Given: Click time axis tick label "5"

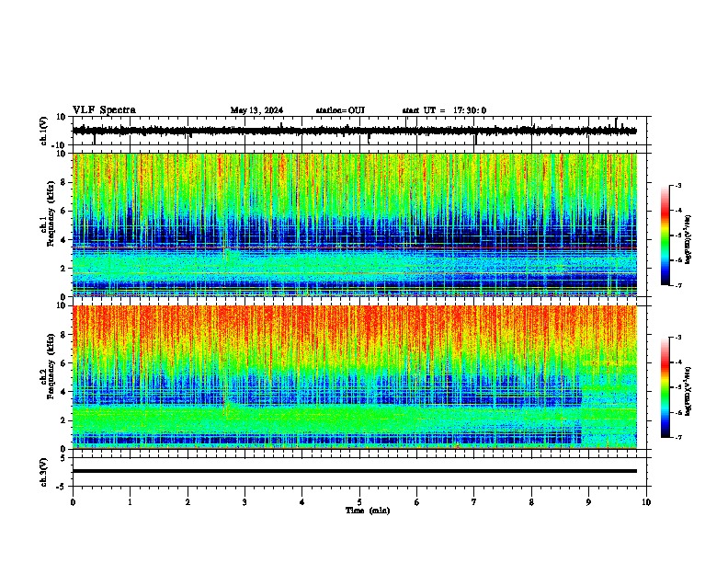Looking at the screenshot, I should click(359, 502).
